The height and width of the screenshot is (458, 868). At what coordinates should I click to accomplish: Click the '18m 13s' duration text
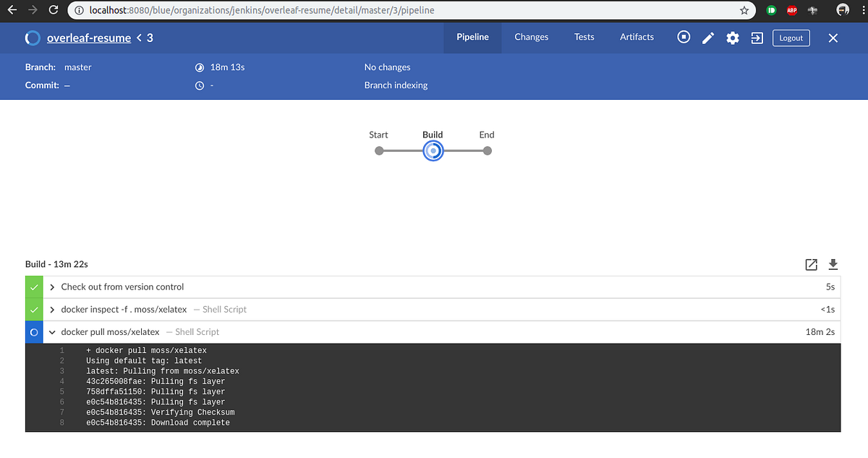(x=227, y=67)
